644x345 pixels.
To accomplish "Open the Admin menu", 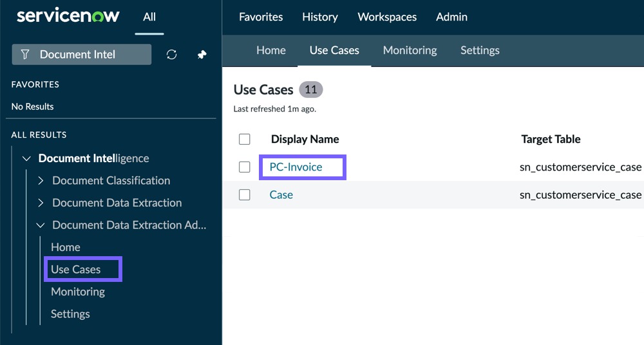I will coord(451,17).
